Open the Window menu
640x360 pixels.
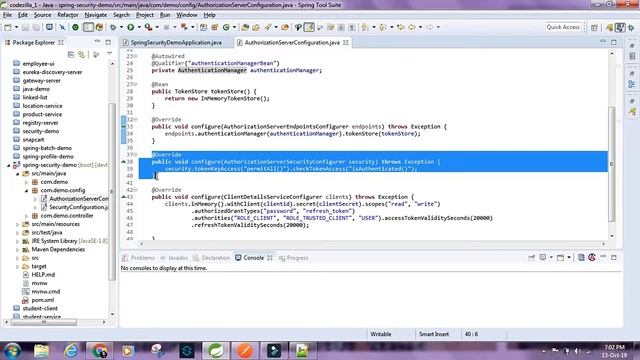(x=187, y=15)
